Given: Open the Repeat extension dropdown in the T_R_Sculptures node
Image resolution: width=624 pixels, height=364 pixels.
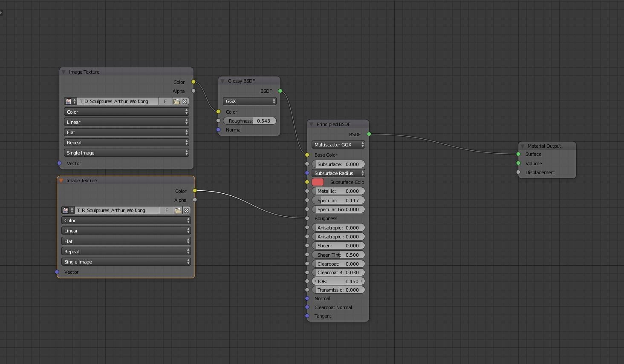Looking at the screenshot, I should [126, 252].
